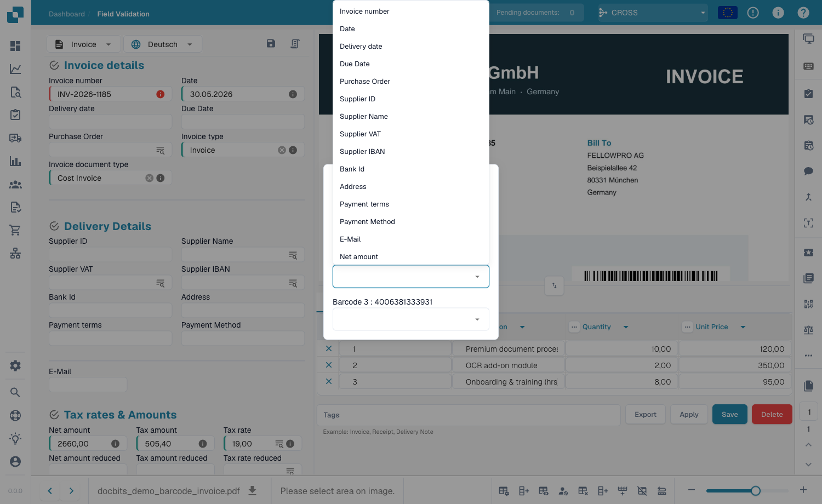Image resolution: width=822 pixels, height=504 pixels.
Task: Open the settings gear in the sidebar
Action: point(15,365)
